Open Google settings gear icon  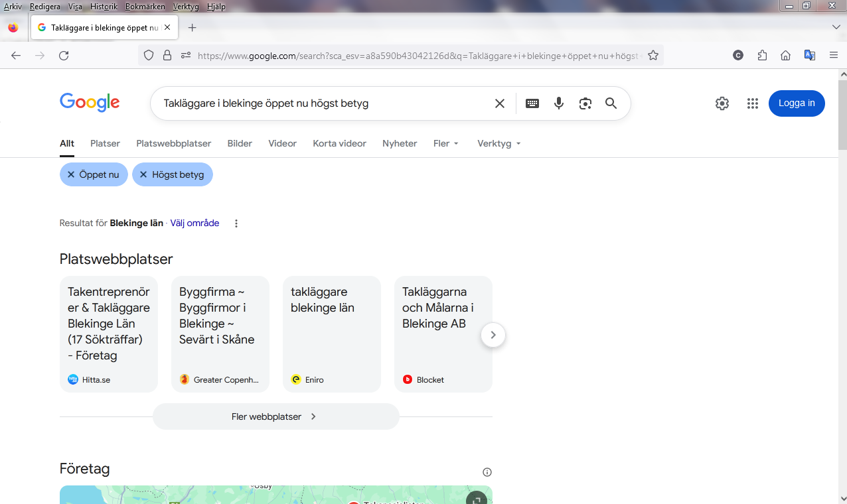point(722,103)
